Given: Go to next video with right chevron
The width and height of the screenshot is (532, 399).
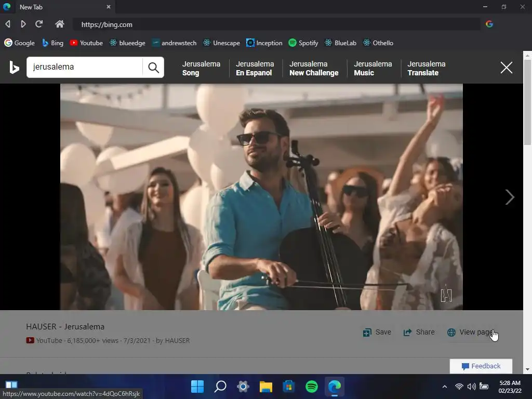Looking at the screenshot, I should [x=510, y=197].
